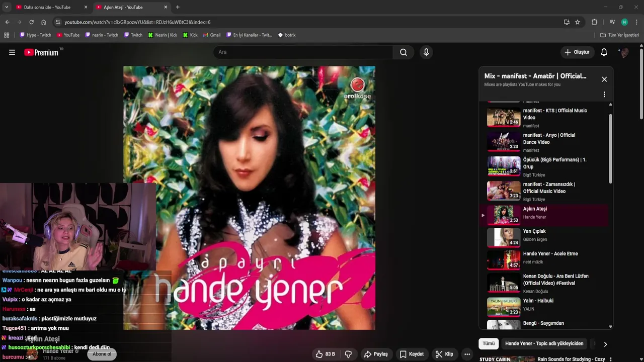Open Rain Sounds for Studying suggestion
This screenshot has width=644, height=362.
[571, 359]
